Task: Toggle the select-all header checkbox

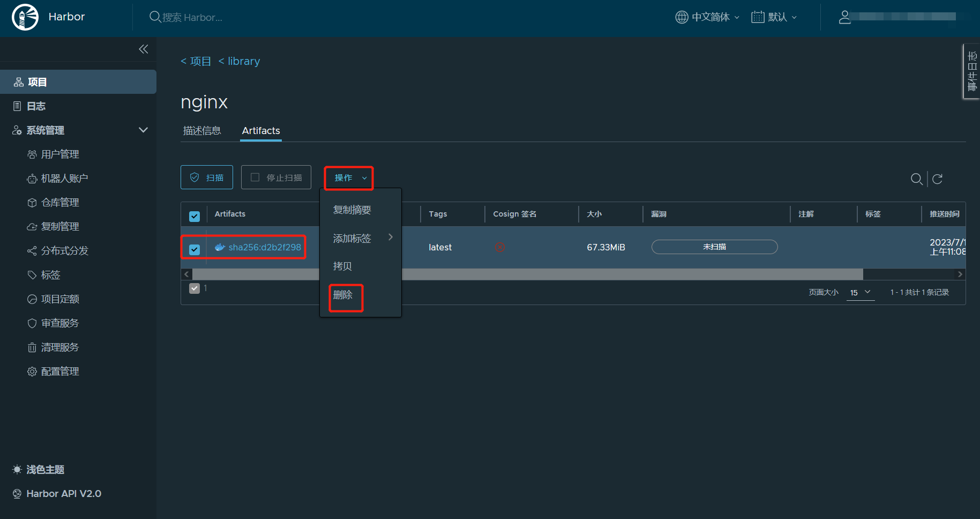Action: click(194, 216)
